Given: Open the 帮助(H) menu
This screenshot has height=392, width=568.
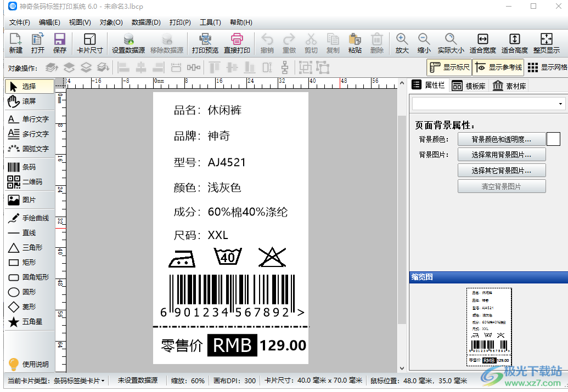Looking at the screenshot, I should pyautogui.click(x=241, y=22).
